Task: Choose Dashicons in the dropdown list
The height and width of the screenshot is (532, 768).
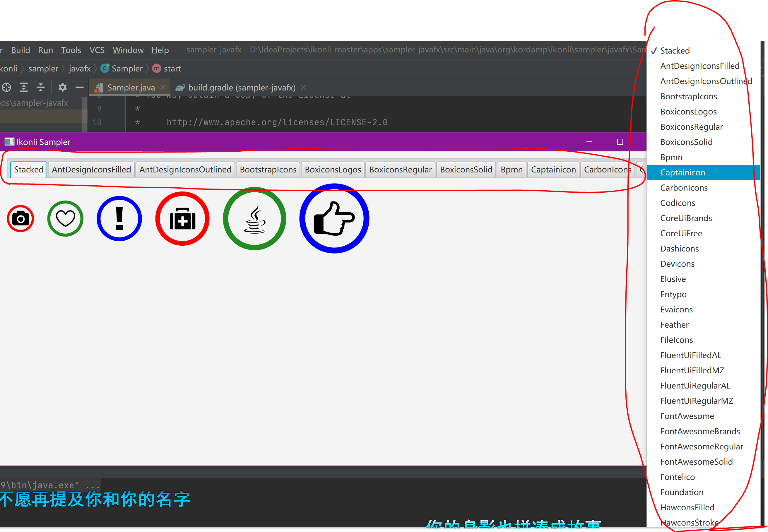Action: tap(703, 249)
